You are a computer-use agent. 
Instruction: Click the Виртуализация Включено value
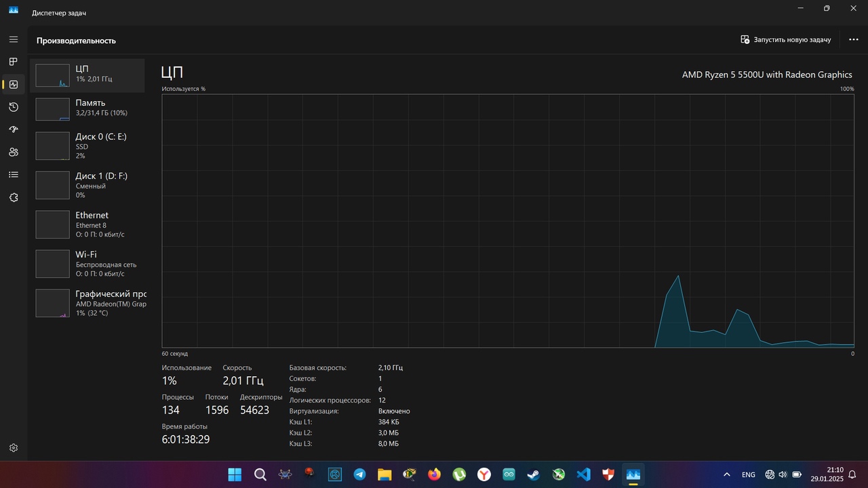tap(394, 411)
